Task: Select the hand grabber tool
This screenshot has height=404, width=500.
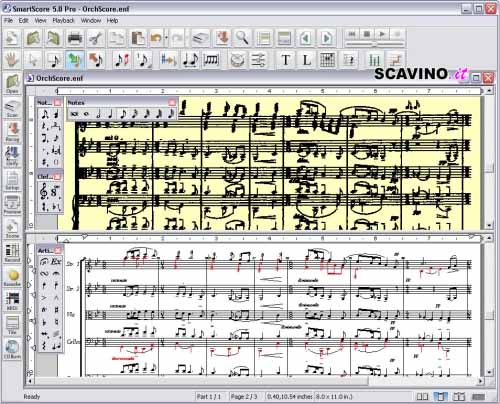Action: tap(12, 60)
